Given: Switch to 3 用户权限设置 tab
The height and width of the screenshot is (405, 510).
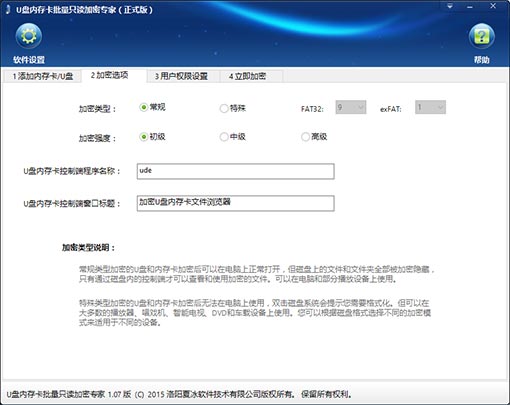Looking at the screenshot, I should click(x=181, y=76).
